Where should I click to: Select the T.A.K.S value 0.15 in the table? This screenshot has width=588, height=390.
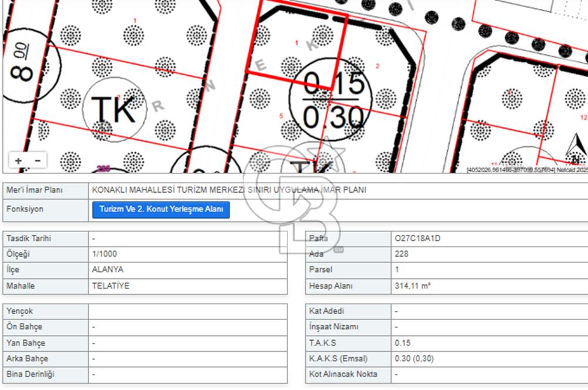pos(403,343)
